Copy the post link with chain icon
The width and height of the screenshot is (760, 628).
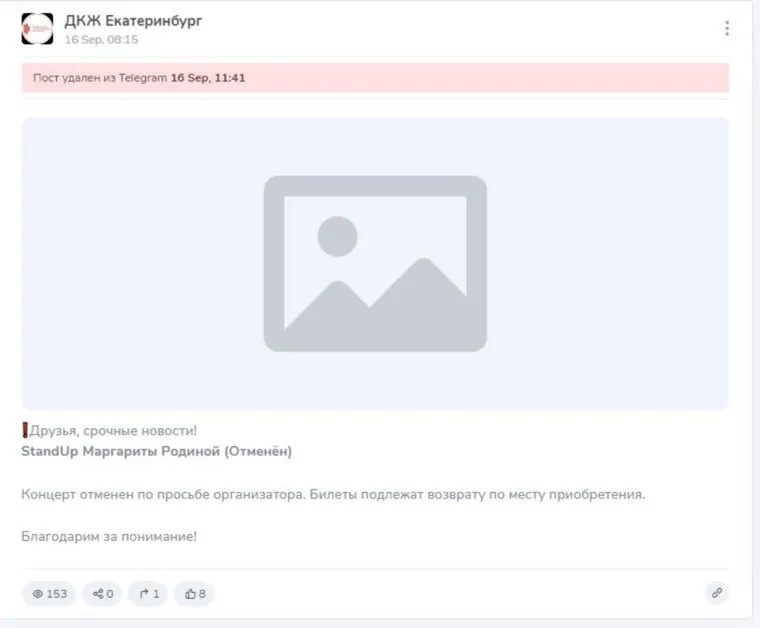tap(717, 593)
